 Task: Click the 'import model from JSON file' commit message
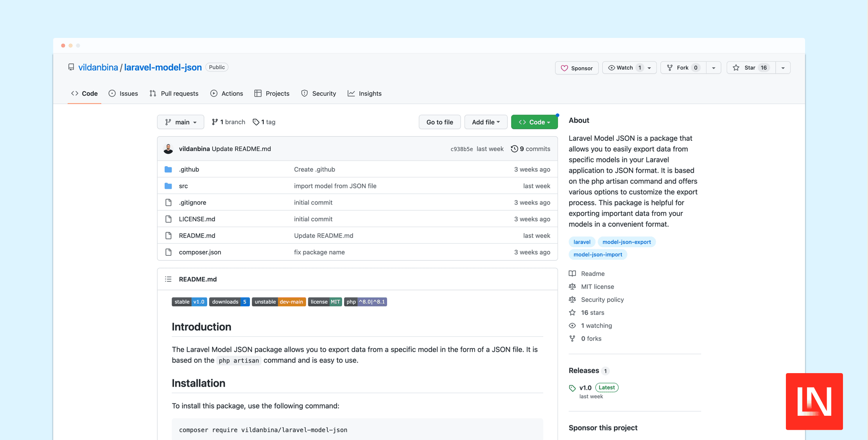pyautogui.click(x=335, y=186)
